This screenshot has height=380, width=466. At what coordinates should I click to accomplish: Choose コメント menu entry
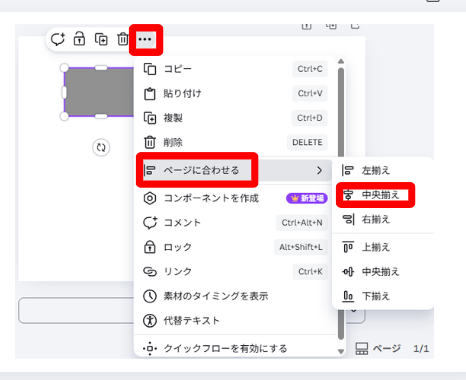[x=235, y=223]
